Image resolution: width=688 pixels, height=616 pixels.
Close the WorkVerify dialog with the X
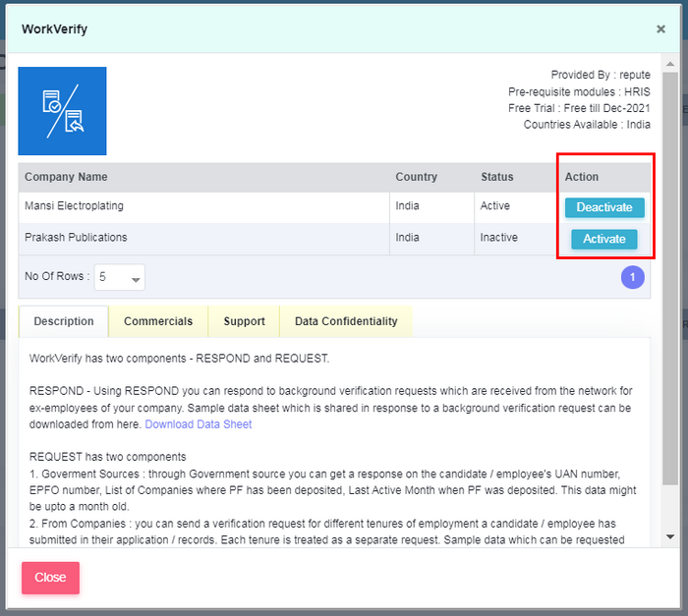click(x=660, y=28)
